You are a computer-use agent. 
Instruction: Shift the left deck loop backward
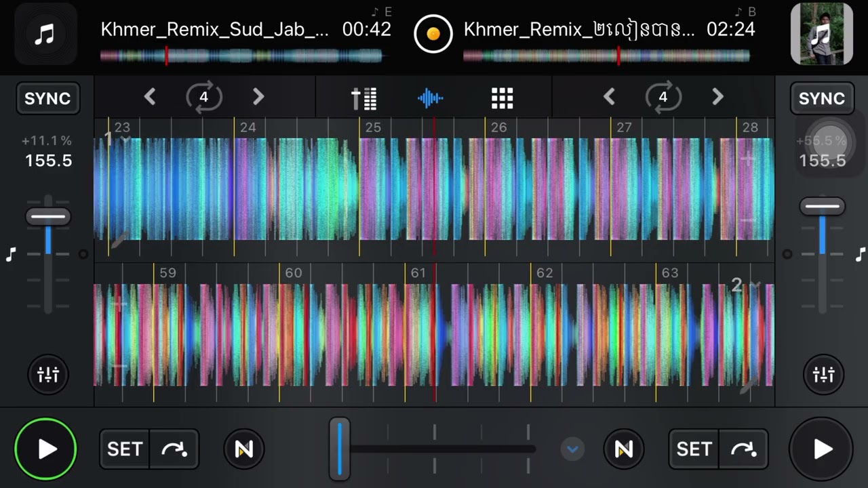(150, 97)
